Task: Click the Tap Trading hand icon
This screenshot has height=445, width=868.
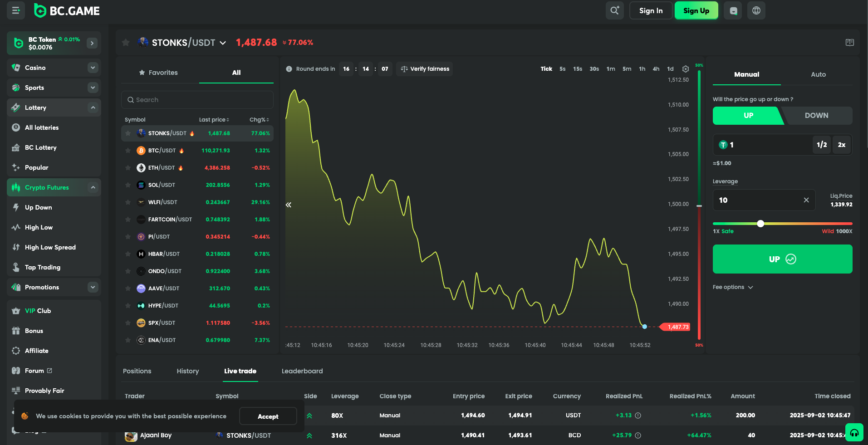Action: pyautogui.click(x=16, y=267)
